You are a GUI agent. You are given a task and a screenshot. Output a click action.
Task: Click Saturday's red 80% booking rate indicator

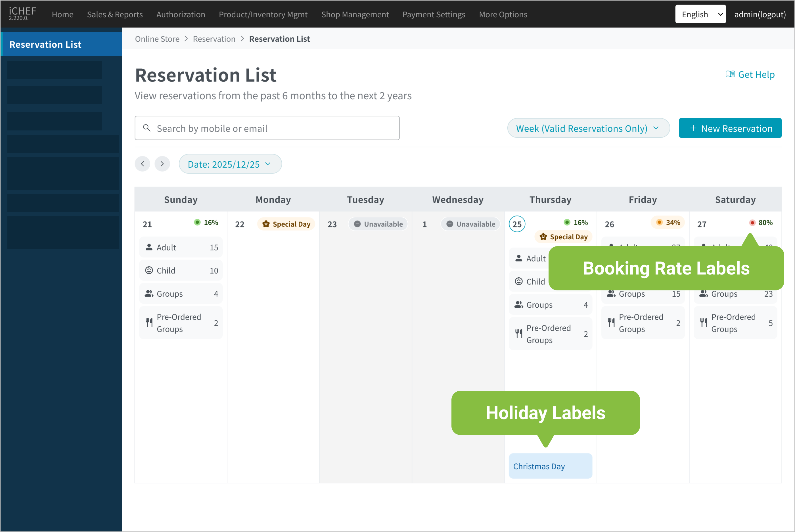click(761, 223)
